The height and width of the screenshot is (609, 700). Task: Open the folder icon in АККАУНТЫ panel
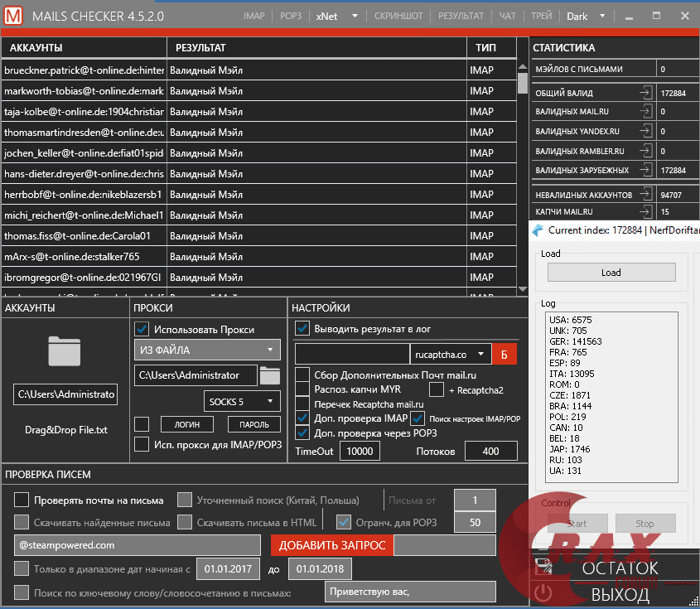click(x=65, y=351)
